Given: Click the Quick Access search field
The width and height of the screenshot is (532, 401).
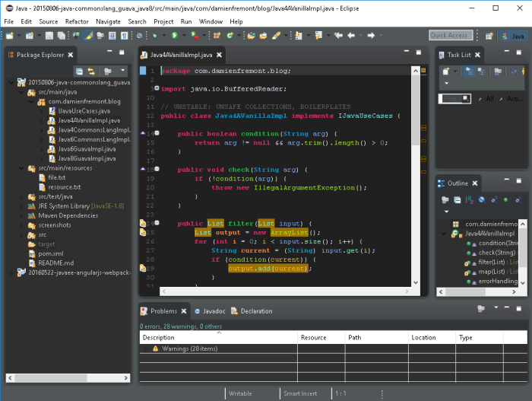Looking at the screenshot, I should (x=449, y=35).
